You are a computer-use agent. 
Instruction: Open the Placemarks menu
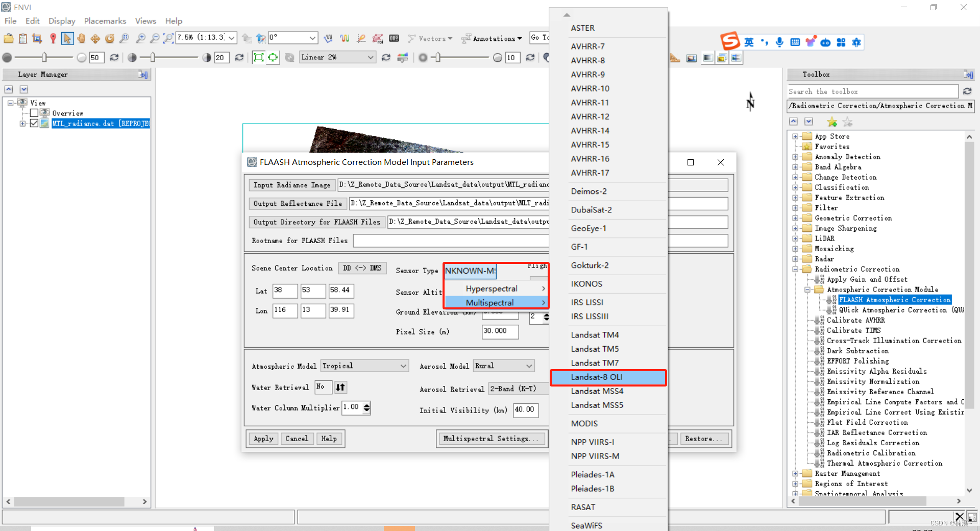[x=105, y=21]
